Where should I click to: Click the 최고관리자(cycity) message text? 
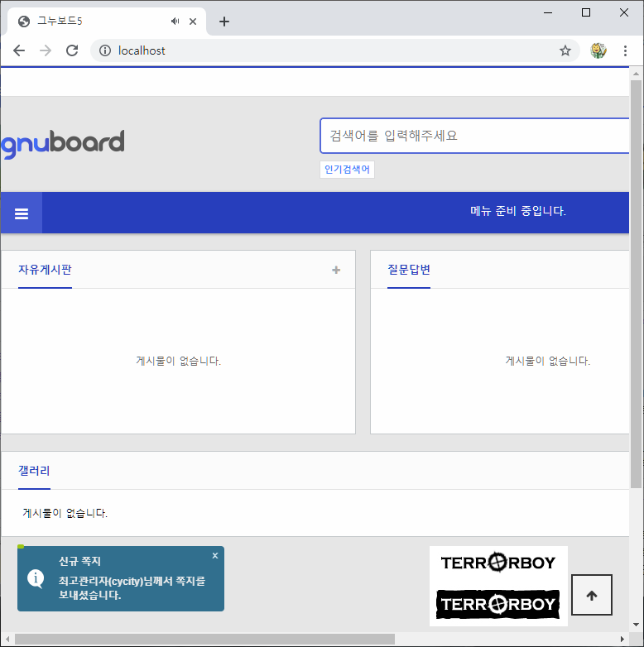tap(132, 588)
